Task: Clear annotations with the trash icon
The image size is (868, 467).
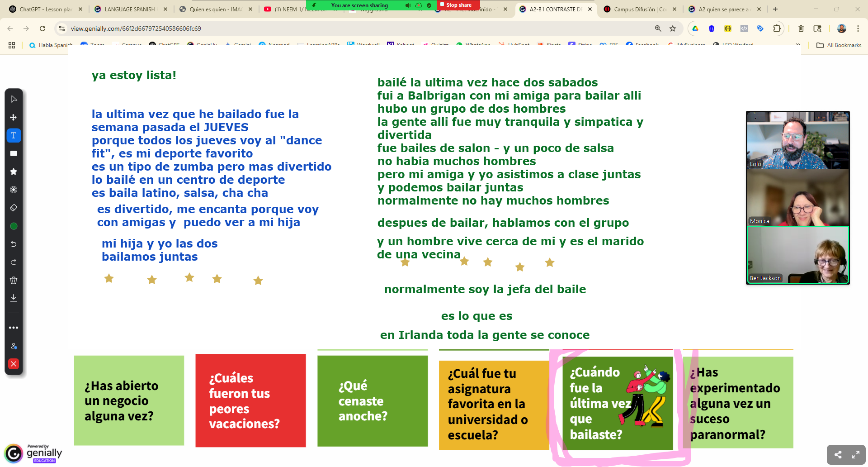Action: click(14, 280)
